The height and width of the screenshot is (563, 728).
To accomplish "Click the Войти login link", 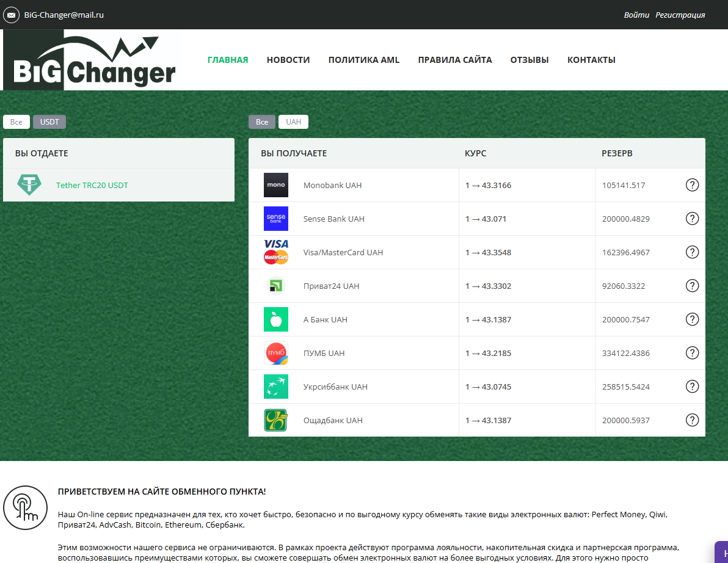I will [636, 15].
